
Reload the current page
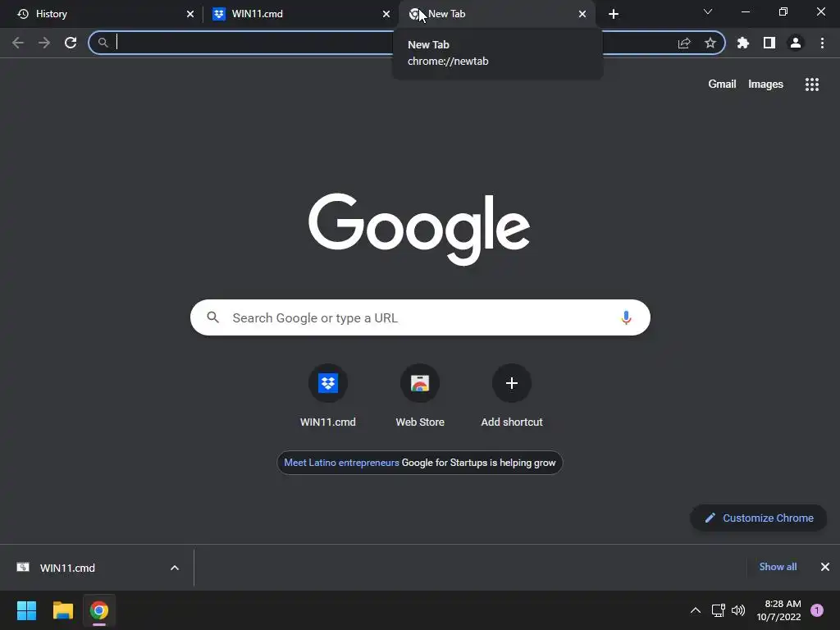click(x=71, y=43)
